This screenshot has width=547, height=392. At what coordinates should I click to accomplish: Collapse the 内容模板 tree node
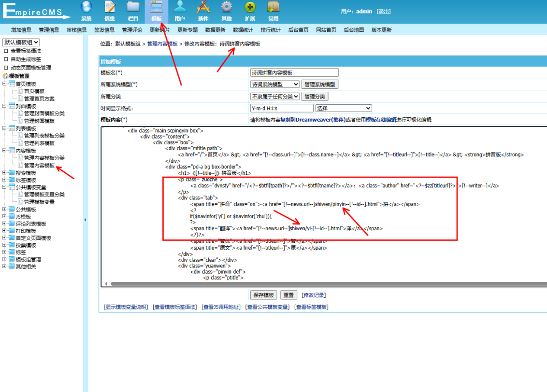point(4,150)
